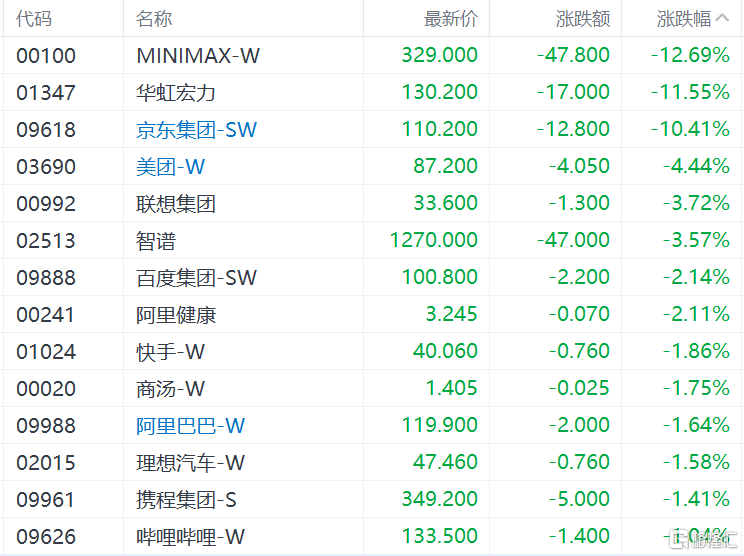This screenshot has height=556, width=744.
Task: Open the 美团-W stock link
Action: click(170, 167)
